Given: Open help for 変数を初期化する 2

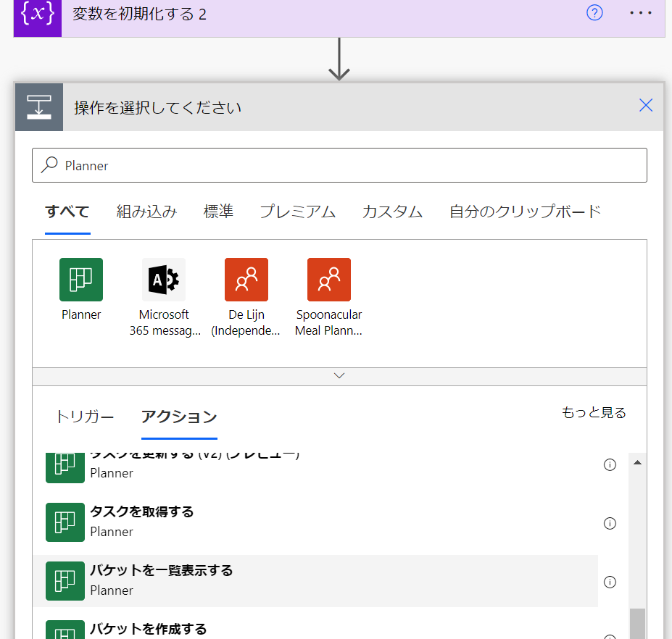Looking at the screenshot, I should [x=594, y=13].
